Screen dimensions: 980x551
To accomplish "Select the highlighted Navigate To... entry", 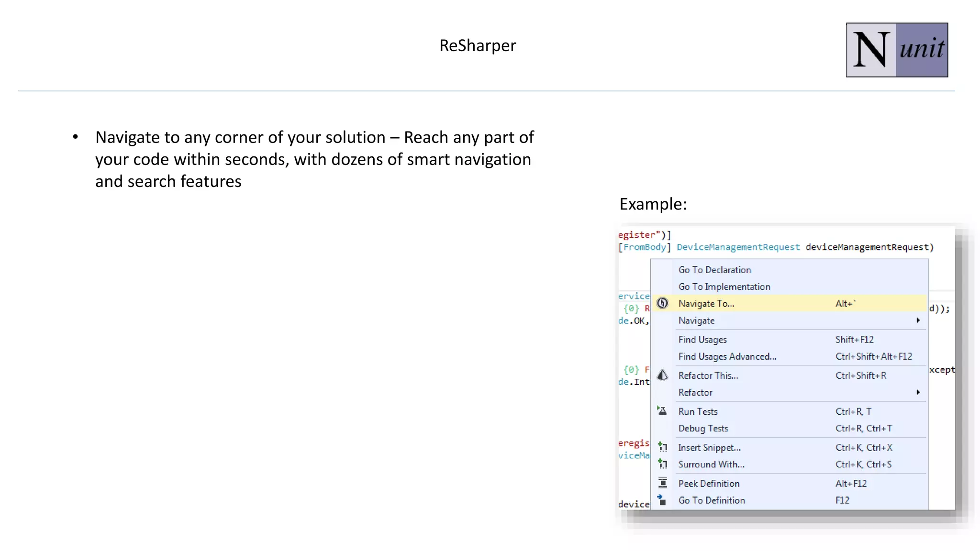I will tap(789, 303).
